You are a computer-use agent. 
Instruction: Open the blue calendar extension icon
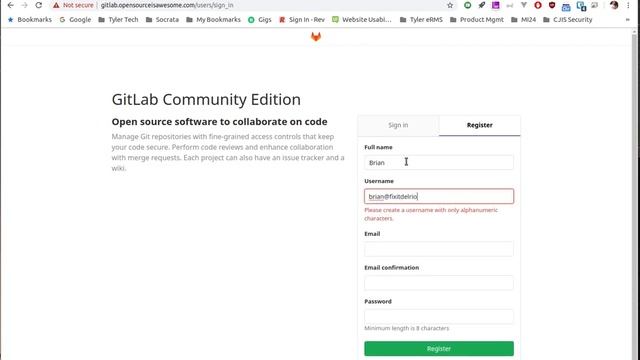coord(566,6)
